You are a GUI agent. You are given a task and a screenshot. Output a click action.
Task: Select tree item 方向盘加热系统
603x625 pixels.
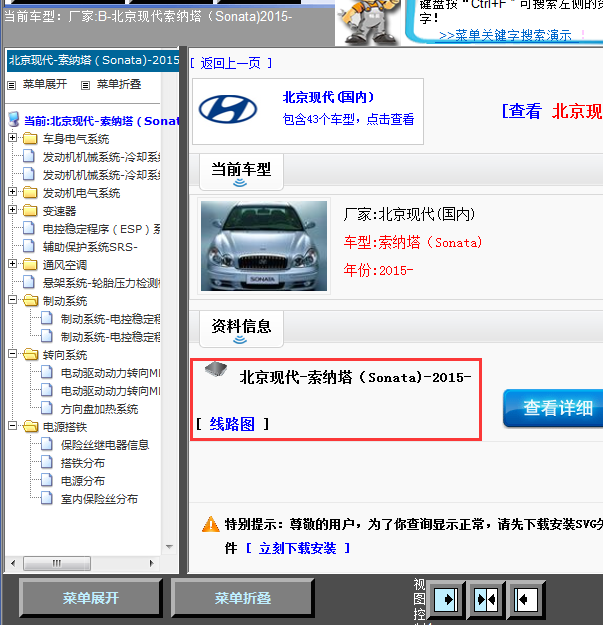click(99, 409)
